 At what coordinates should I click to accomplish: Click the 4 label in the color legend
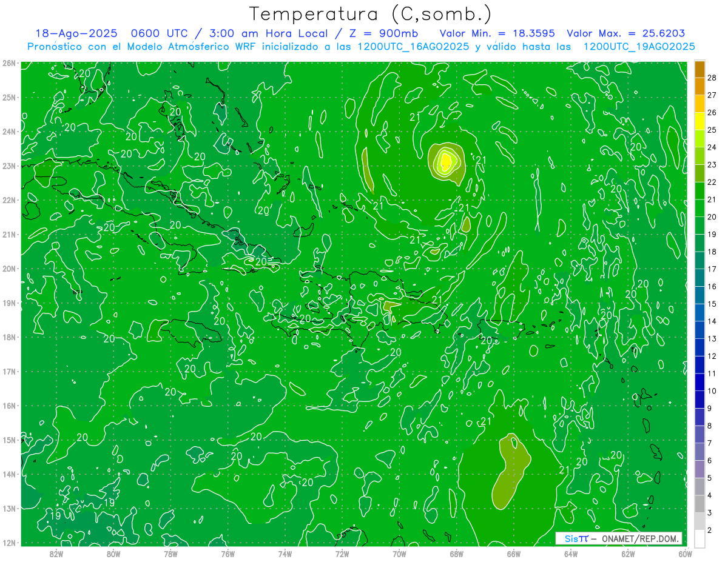click(x=710, y=496)
